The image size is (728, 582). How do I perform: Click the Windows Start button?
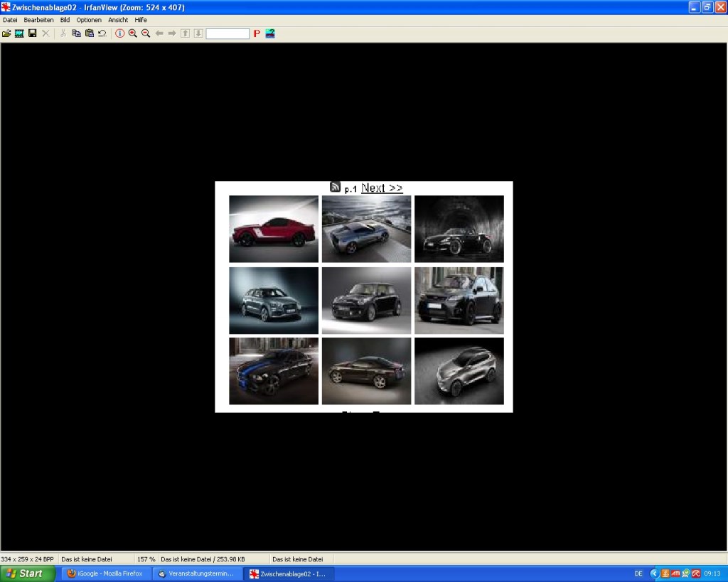[27, 573]
